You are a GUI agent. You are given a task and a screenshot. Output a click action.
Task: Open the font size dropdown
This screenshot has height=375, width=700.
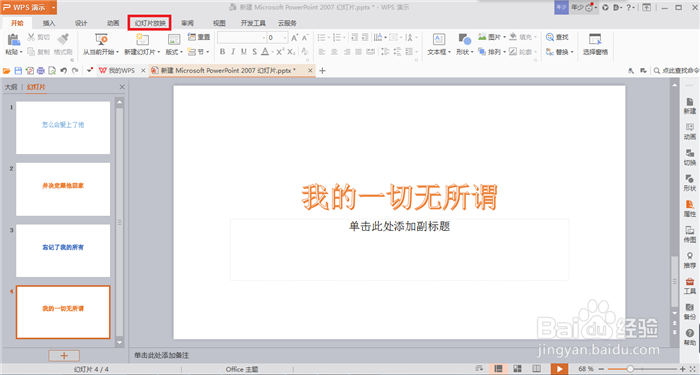[285, 38]
